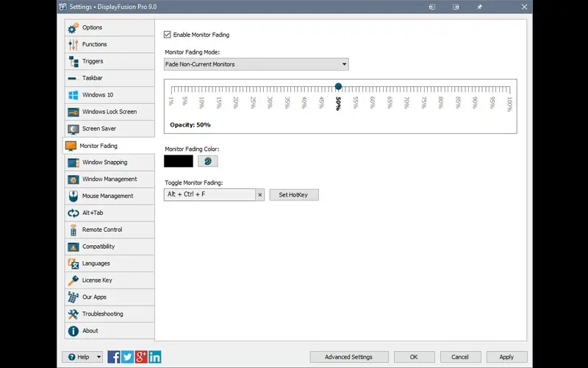Image resolution: width=588 pixels, height=368 pixels.
Task: Open Advanced Settings
Action: click(x=348, y=357)
